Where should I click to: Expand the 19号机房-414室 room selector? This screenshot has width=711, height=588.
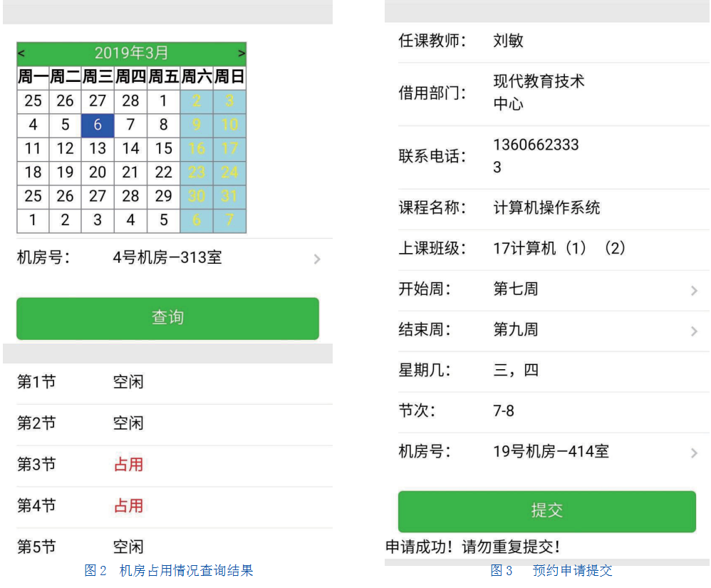click(x=693, y=453)
